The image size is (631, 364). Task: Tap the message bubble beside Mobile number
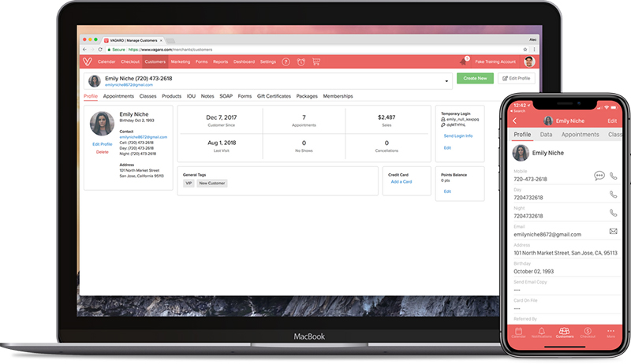599,176
